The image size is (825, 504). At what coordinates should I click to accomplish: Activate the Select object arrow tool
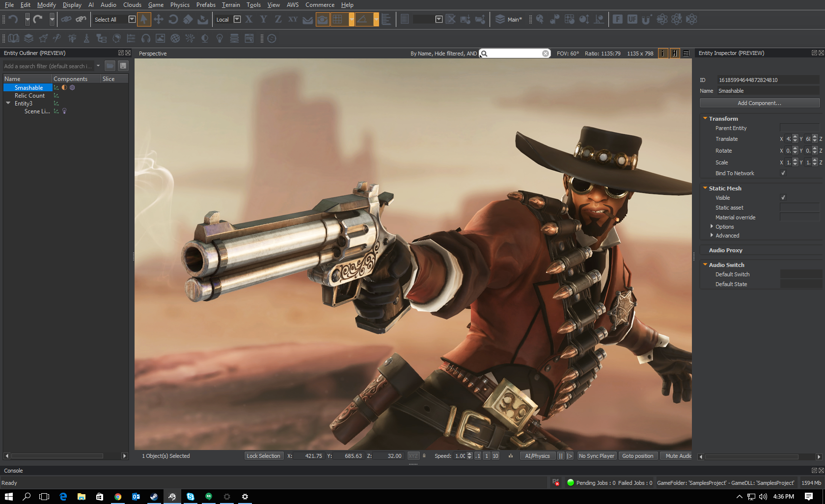pyautogui.click(x=143, y=20)
